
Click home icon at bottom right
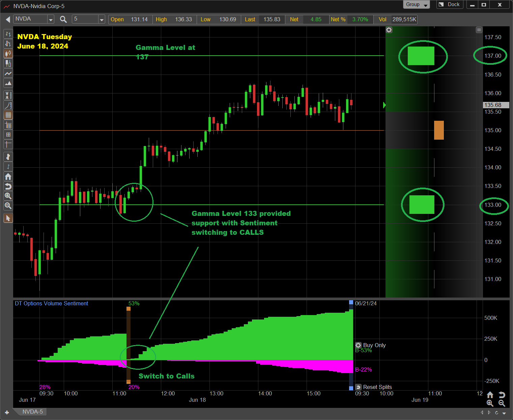pos(490,395)
